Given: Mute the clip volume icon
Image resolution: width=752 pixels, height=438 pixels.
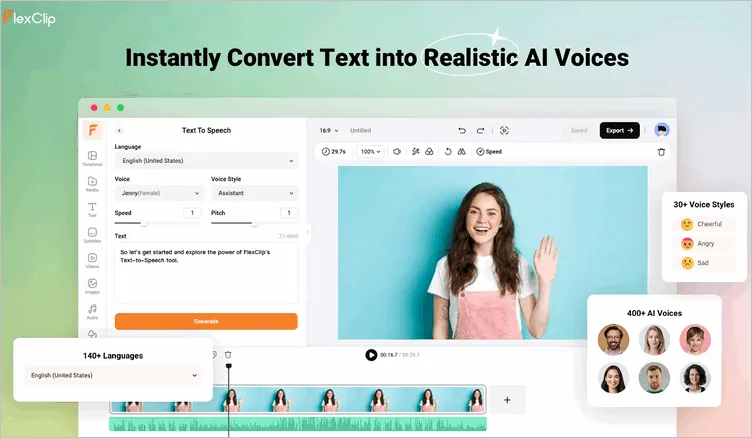Looking at the screenshot, I should point(397,152).
